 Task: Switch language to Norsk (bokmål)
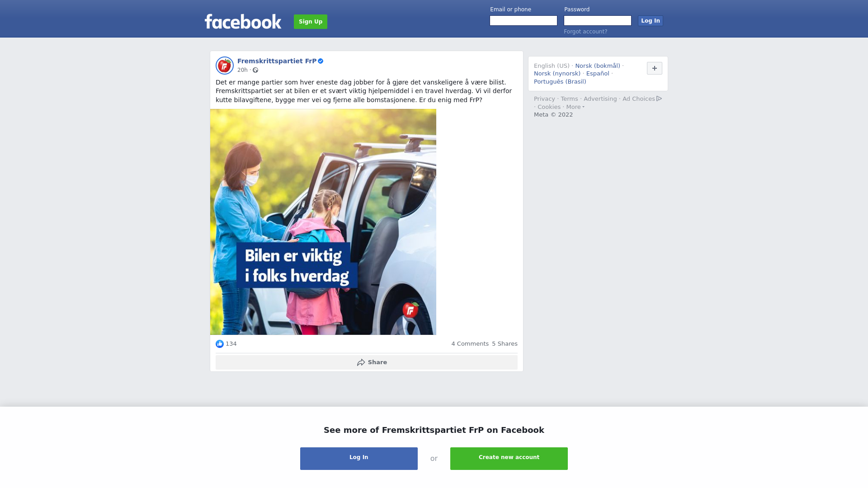(598, 66)
